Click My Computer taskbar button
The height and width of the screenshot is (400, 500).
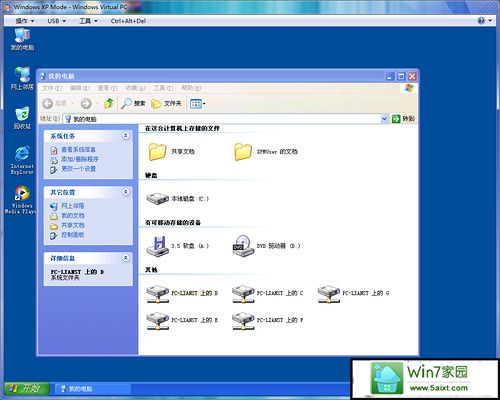coord(92,389)
